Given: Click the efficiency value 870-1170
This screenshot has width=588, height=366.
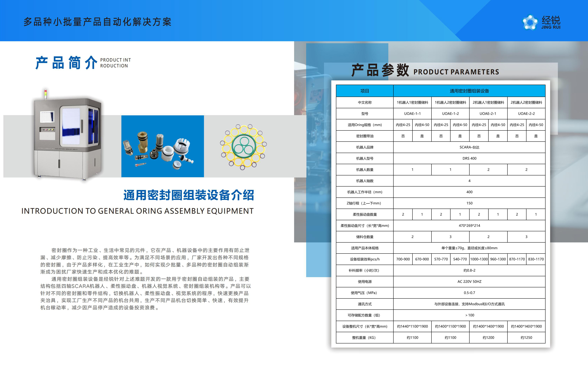Looking at the screenshot, I should (x=517, y=259).
